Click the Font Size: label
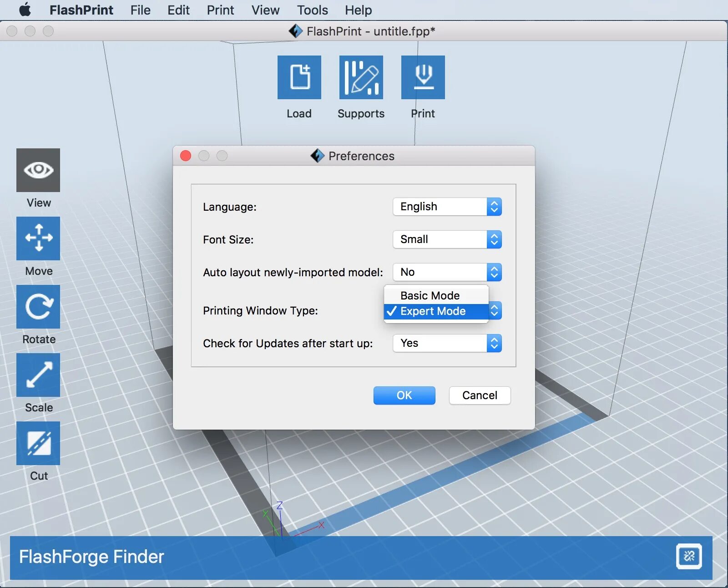 228,240
